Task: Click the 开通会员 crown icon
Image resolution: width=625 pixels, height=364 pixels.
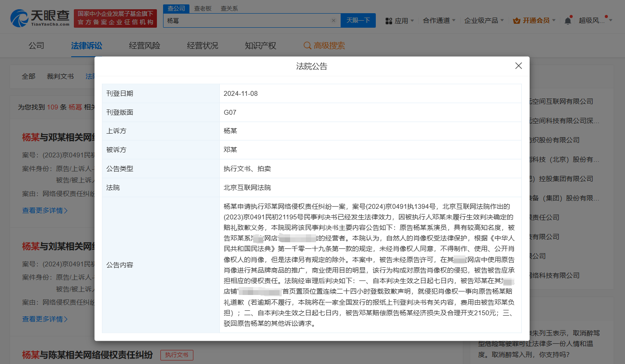Action: [x=516, y=21]
